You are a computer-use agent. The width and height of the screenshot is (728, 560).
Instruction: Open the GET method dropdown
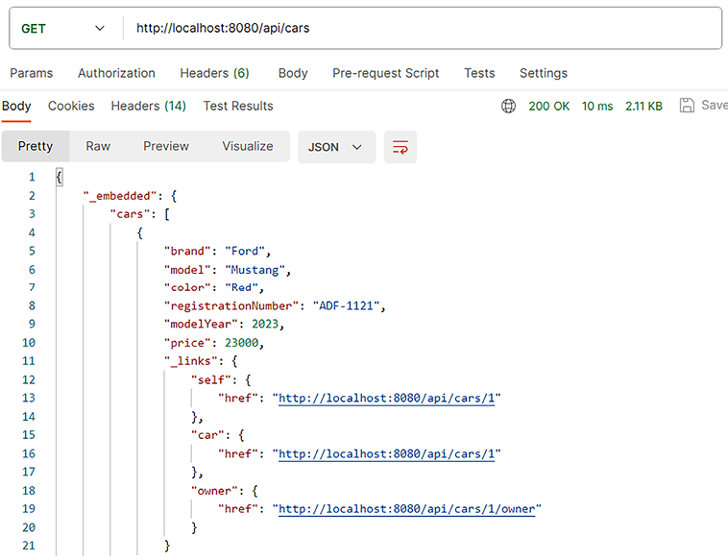63,29
